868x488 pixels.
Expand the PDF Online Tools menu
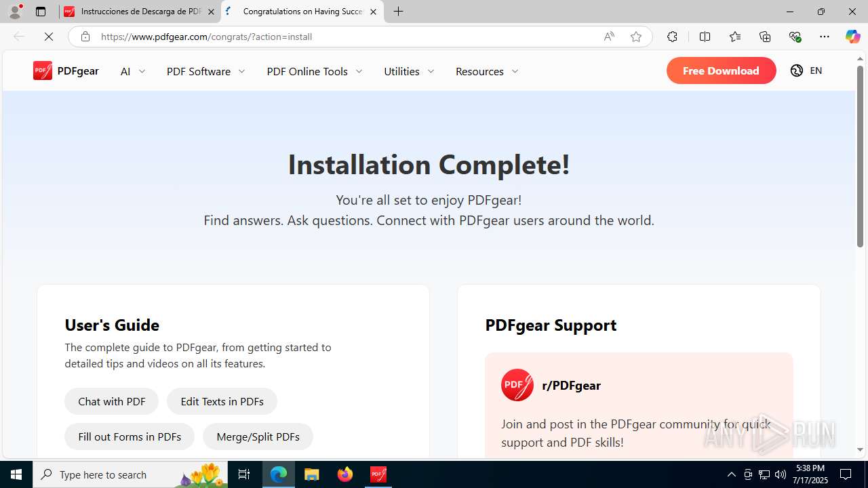coord(315,71)
